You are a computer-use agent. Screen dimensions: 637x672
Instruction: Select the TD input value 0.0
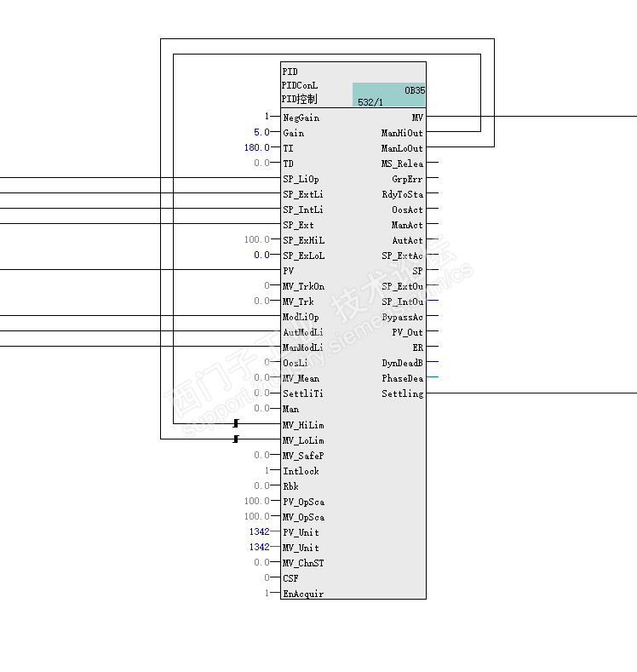(x=261, y=163)
